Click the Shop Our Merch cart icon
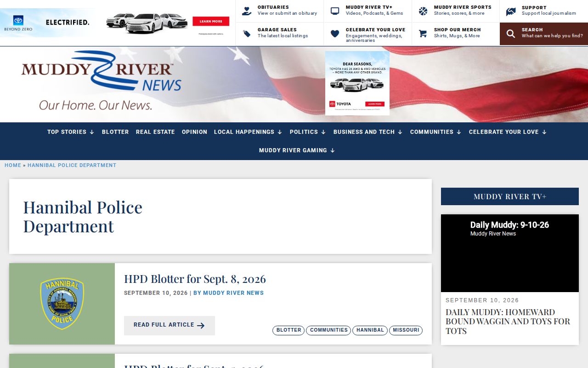The height and width of the screenshot is (368, 588). [423, 34]
